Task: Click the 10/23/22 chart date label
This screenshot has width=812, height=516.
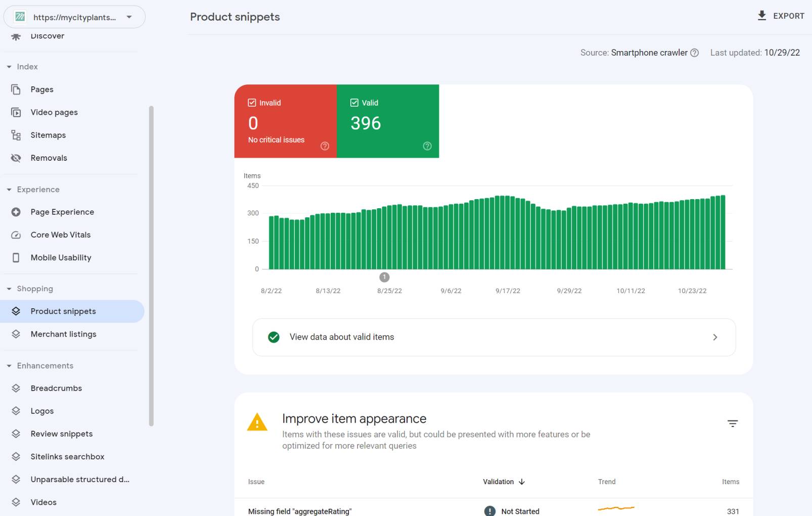Action: pos(692,291)
